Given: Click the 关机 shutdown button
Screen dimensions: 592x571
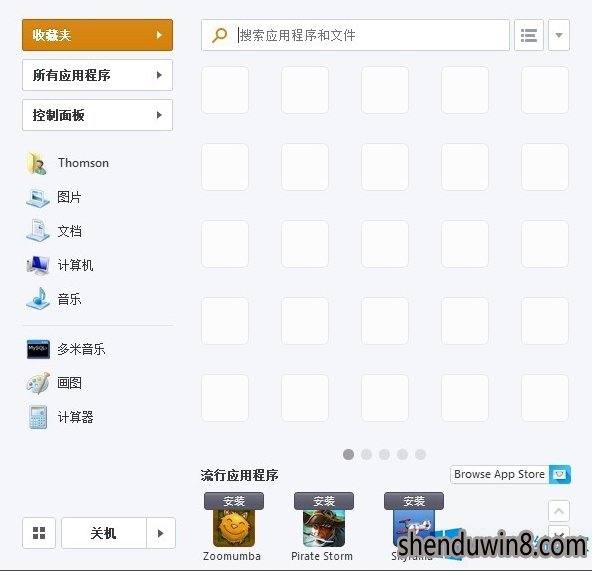Looking at the screenshot, I should tap(103, 533).
